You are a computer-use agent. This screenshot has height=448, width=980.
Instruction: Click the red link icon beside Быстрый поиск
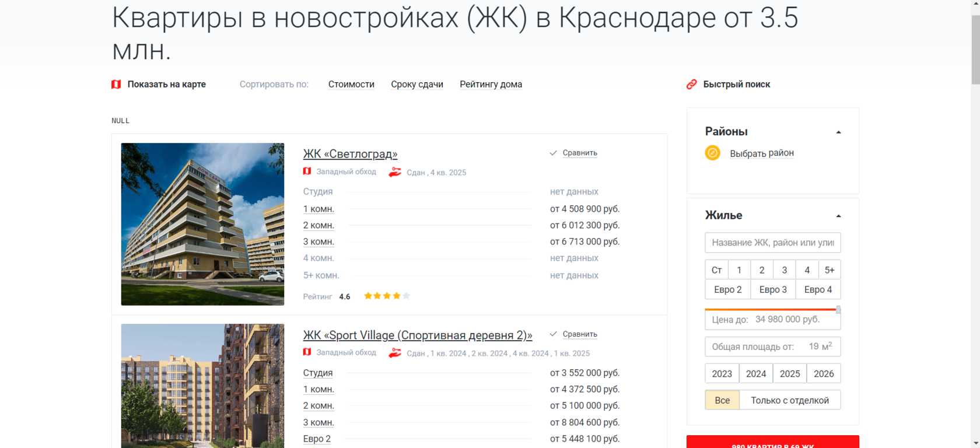[692, 85]
